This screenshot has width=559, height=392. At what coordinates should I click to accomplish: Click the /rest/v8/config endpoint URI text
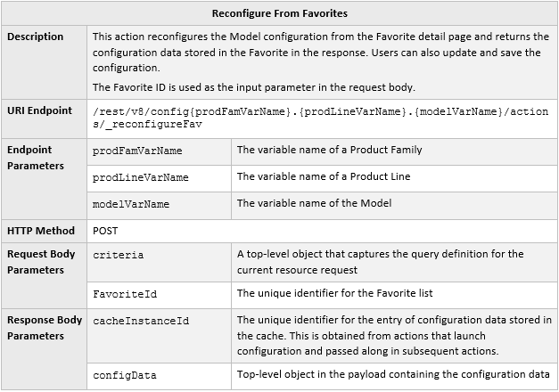click(x=319, y=117)
